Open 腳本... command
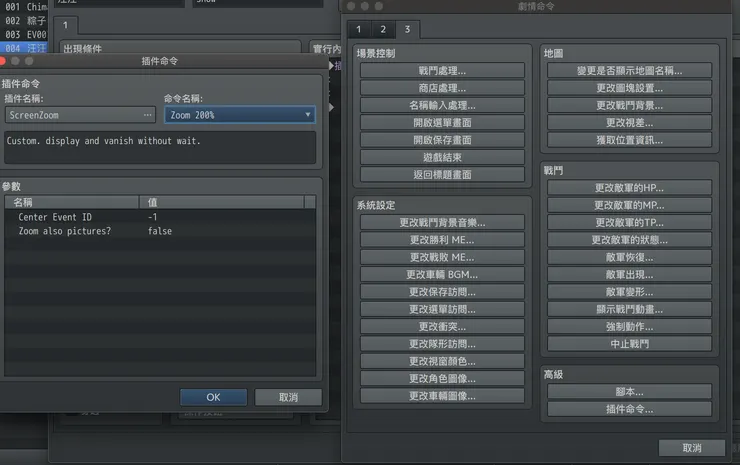Viewport: 740px width, 465px height. (630, 391)
